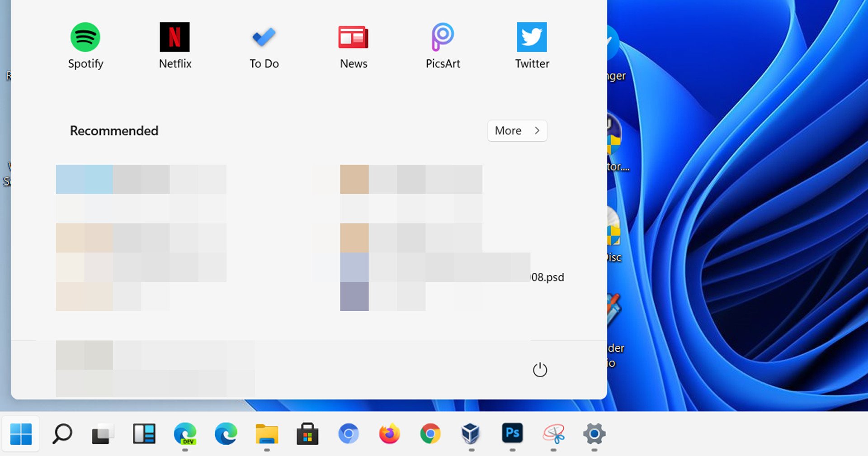
Task: Show more recommended items
Action: coord(517,131)
